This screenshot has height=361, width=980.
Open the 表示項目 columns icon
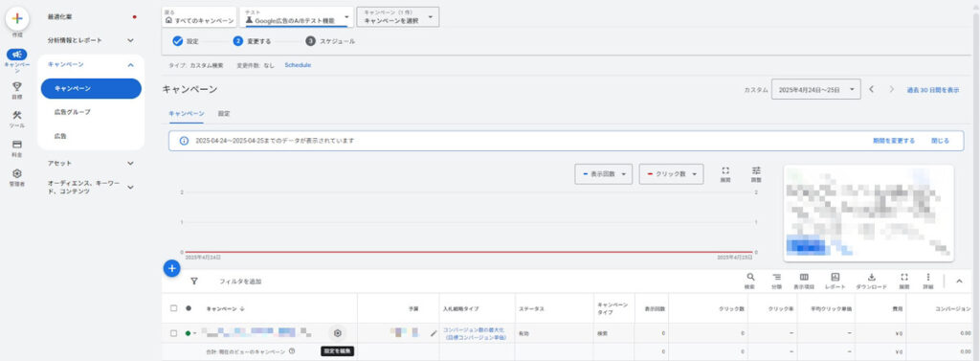coord(804,277)
